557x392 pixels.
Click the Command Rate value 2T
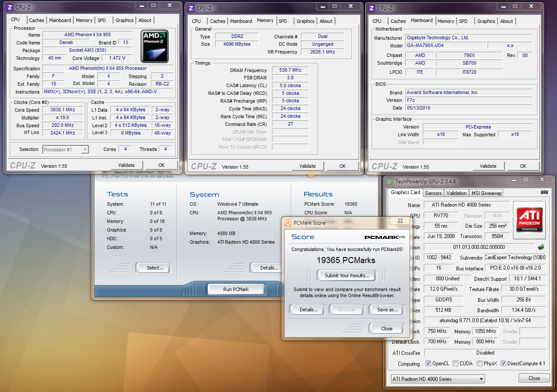291,124
